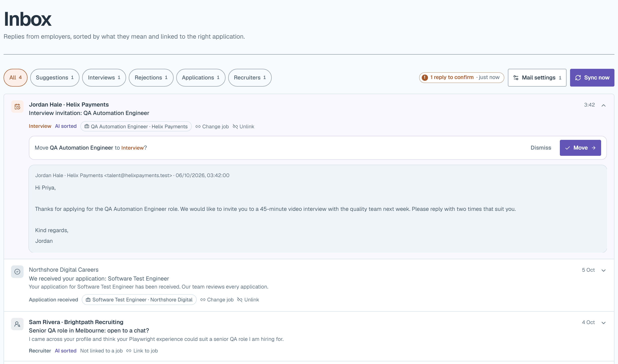This screenshot has height=364, width=618.
Task: Change job for Software Test Engineer
Action: (217, 300)
